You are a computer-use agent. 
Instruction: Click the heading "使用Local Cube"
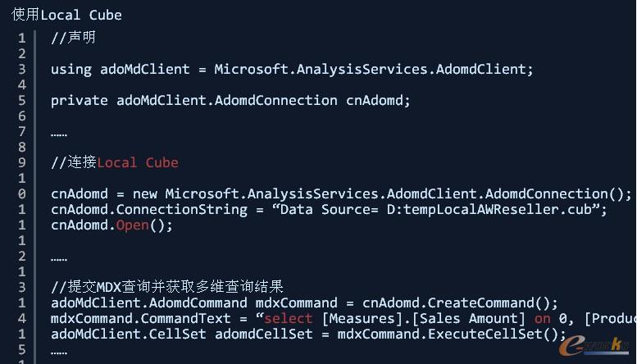(66, 14)
